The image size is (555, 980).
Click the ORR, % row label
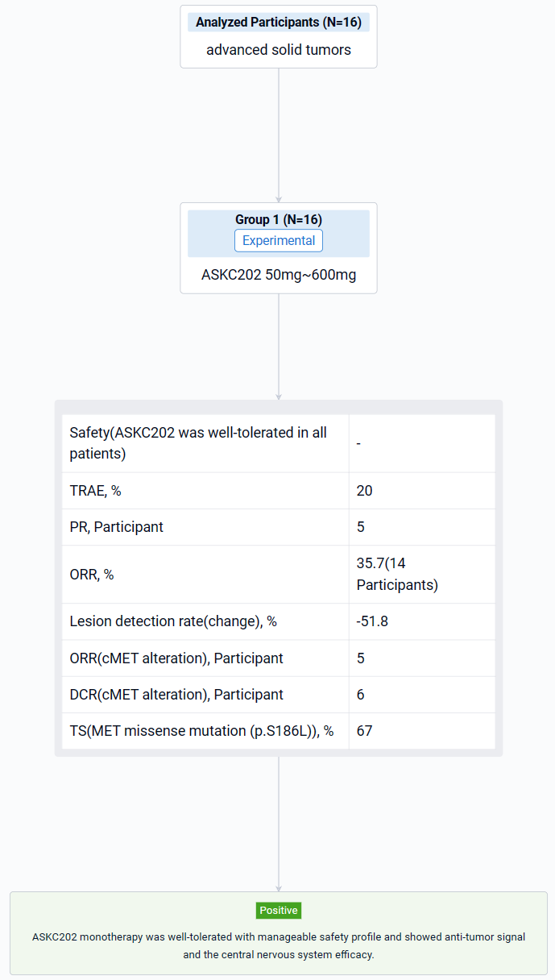pos(92,575)
